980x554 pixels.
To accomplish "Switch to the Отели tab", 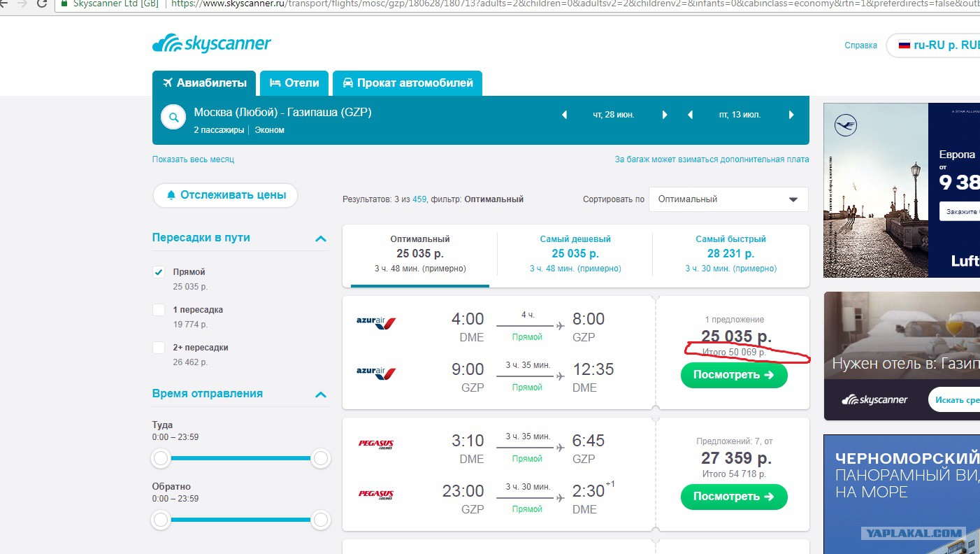I will tap(294, 83).
